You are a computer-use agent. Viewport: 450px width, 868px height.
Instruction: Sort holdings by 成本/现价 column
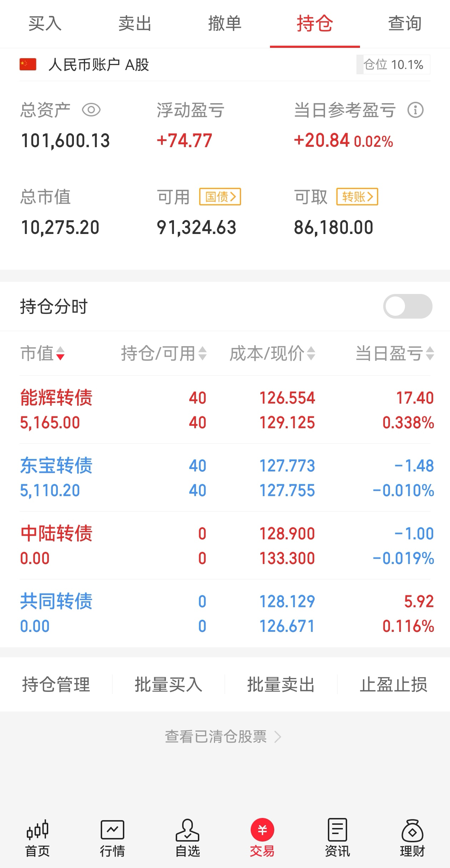point(272,354)
